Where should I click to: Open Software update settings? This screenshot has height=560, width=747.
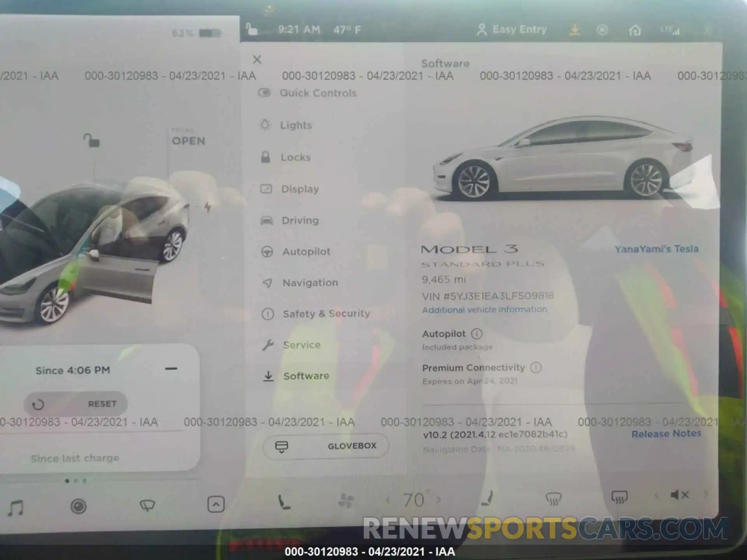[306, 376]
